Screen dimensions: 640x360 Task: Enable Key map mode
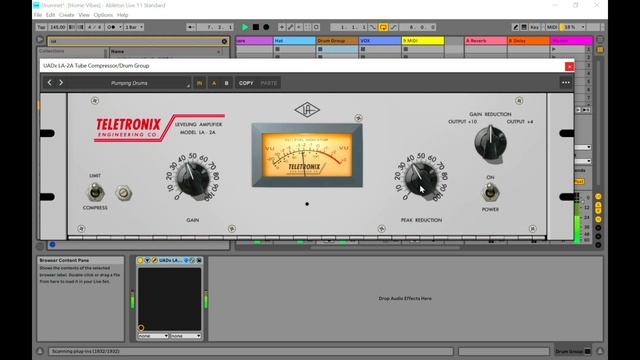(534, 27)
